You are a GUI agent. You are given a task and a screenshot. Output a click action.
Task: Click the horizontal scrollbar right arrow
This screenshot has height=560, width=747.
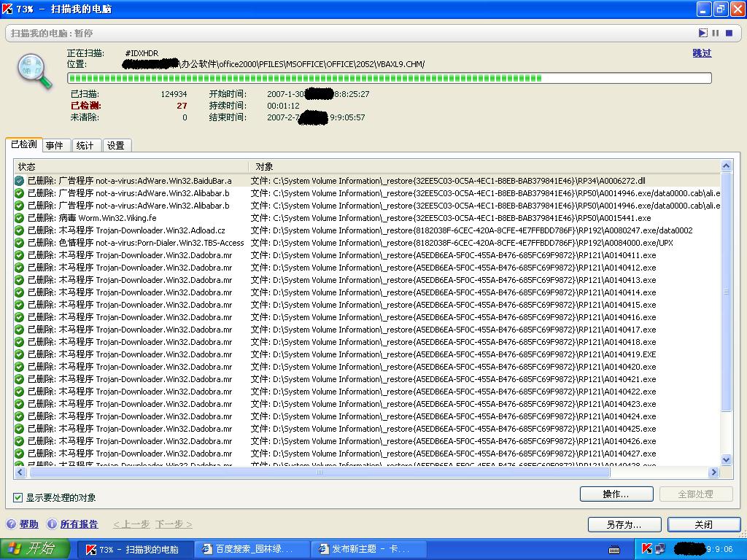(x=713, y=472)
